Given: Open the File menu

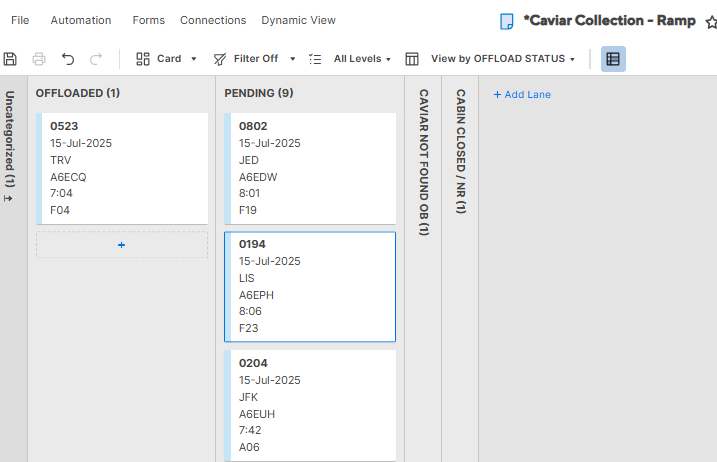Looking at the screenshot, I should click(20, 20).
